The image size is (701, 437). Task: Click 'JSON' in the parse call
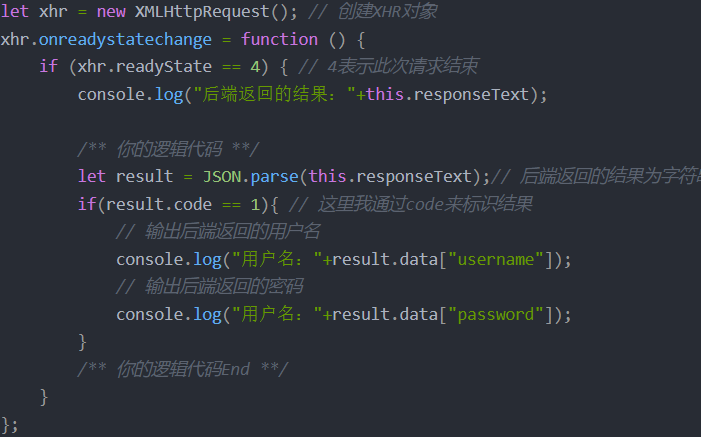(x=222, y=177)
